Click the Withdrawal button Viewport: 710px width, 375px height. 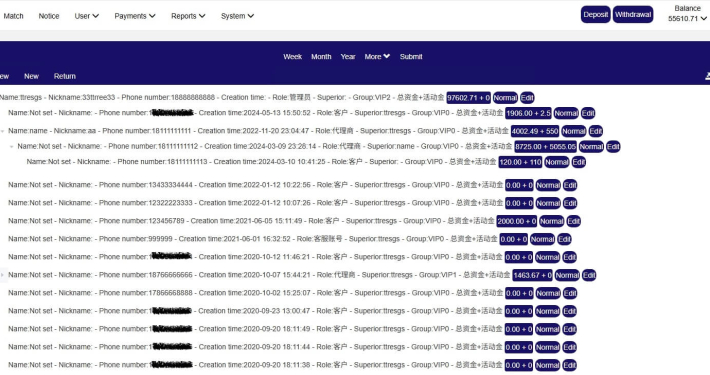(633, 14)
